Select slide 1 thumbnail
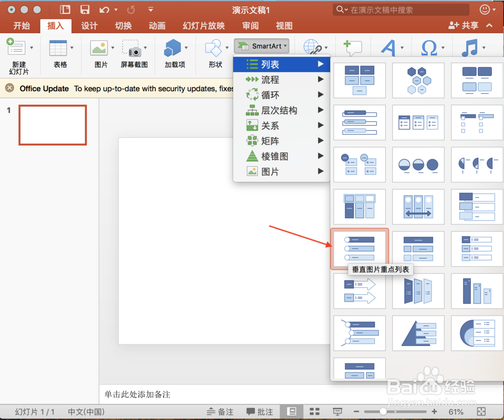Viewport: 504px width, 420px height. point(53,125)
